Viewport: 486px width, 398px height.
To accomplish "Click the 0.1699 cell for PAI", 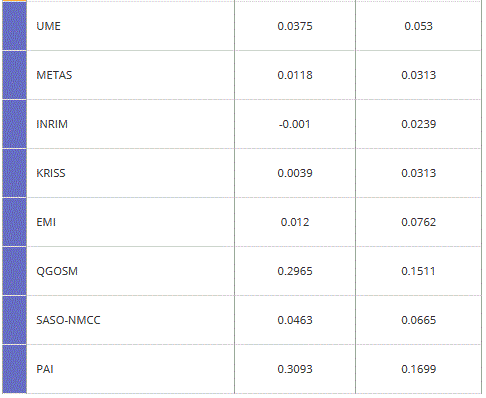I will point(419,369).
